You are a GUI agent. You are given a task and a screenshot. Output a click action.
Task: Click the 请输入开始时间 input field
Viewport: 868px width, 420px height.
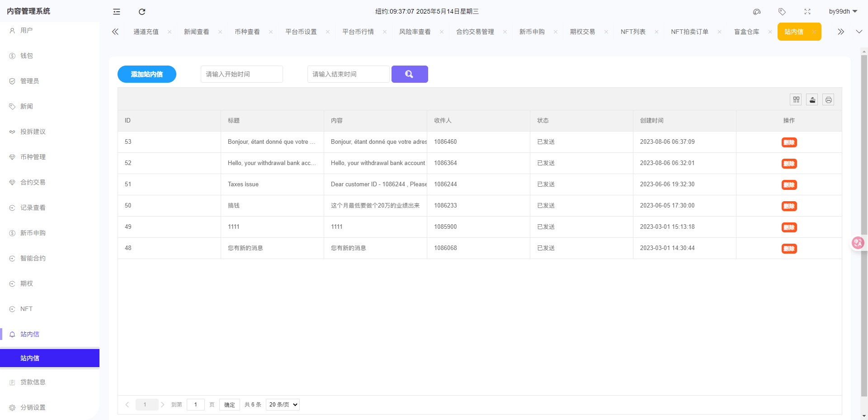point(241,74)
